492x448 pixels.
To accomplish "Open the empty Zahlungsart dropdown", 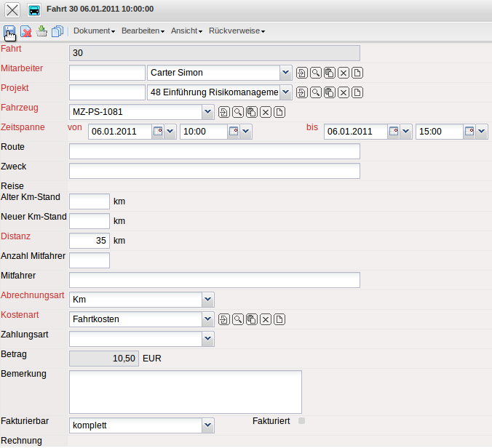I will [x=207, y=338].
